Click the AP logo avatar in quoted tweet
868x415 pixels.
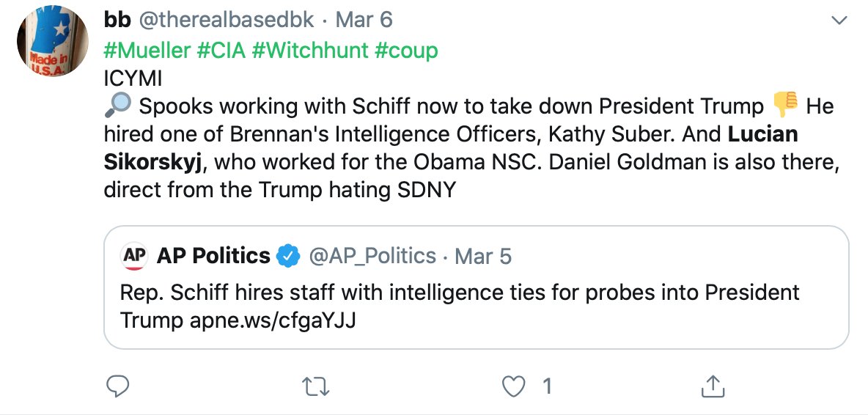(x=134, y=256)
